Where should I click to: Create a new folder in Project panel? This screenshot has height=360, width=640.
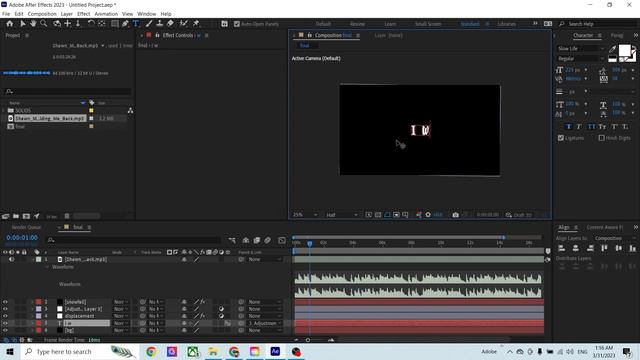pyautogui.click(x=16, y=216)
